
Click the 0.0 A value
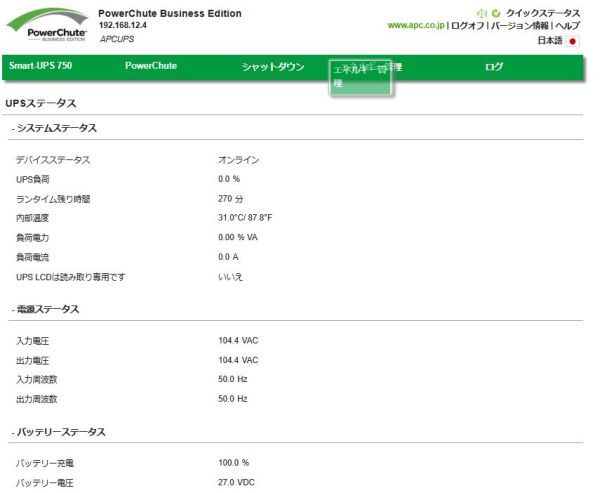(228, 257)
